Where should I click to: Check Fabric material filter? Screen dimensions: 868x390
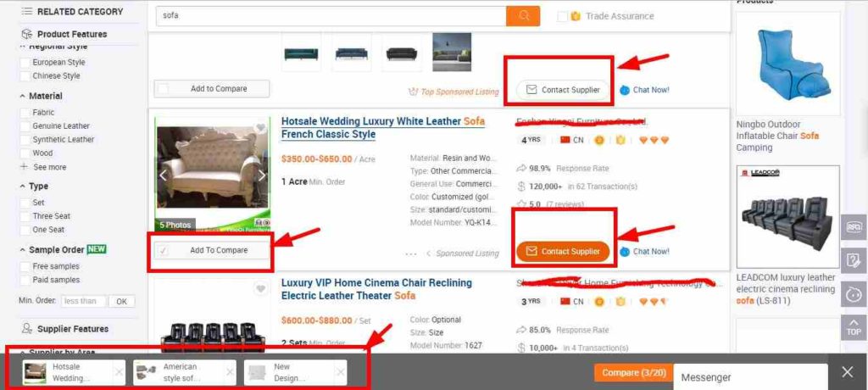(x=25, y=113)
